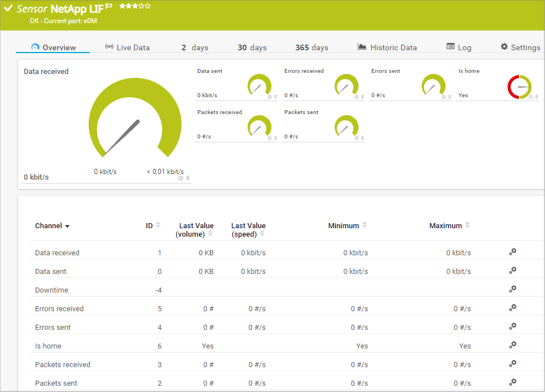Viewport: 545px width, 392px height.
Task: Open channel settings for Packets sent row
Action: pos(512,382)
